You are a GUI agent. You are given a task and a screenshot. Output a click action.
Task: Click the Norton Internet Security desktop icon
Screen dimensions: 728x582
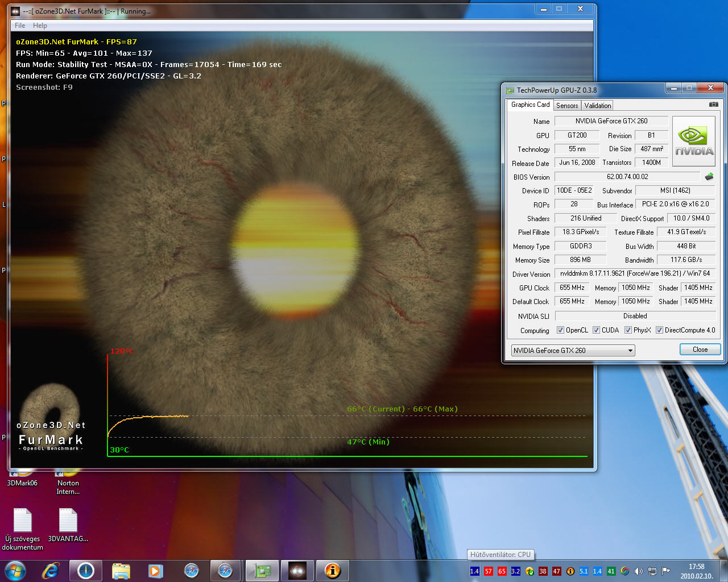(x=68, y=482)
